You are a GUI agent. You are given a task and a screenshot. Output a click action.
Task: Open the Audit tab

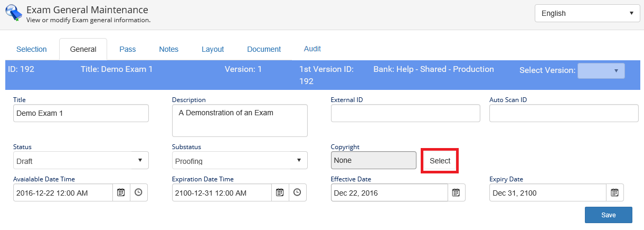click(x=312, y=49)
